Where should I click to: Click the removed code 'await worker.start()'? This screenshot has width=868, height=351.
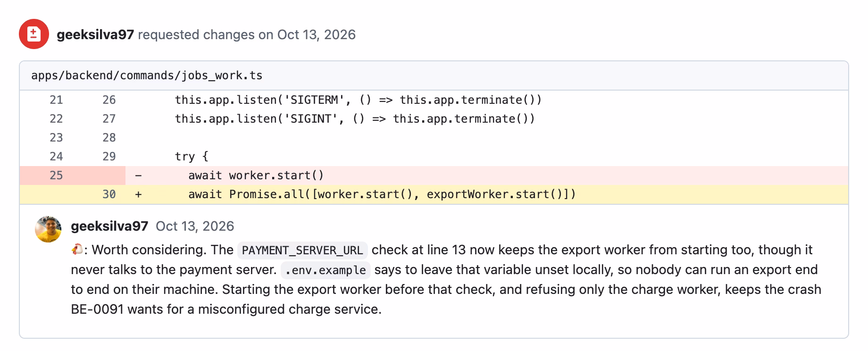point(256,175)
